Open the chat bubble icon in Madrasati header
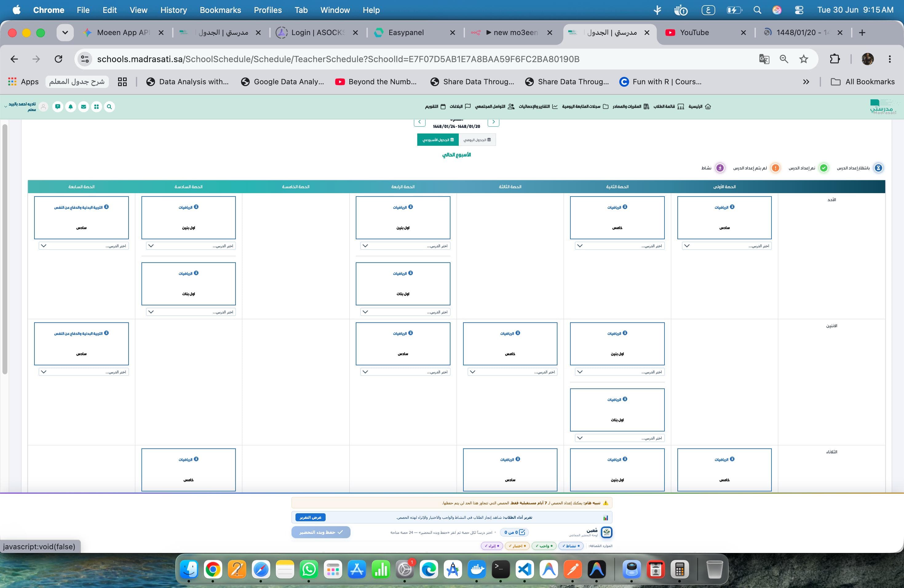The image size is (904, 588). pyautogui.click(x=58, y=107)
